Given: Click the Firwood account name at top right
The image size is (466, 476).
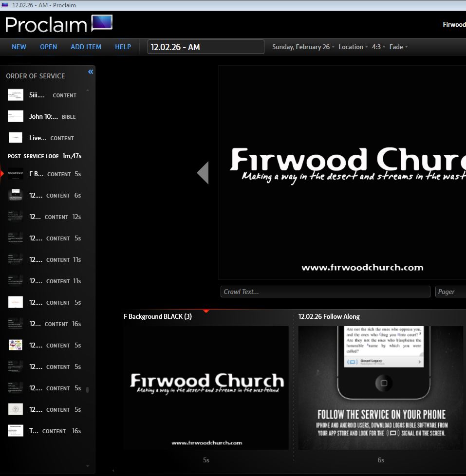Looking at the screenshot, I should [x=454, y=24].
